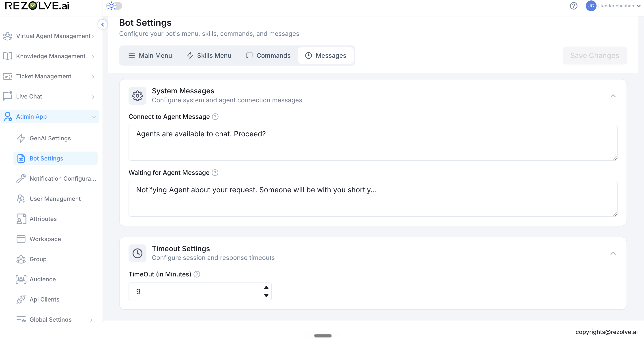The width and height of the screenshot is (644, 338).
Task: Decrease timeout with the down arrow
Action: click(x=266, y=295)
